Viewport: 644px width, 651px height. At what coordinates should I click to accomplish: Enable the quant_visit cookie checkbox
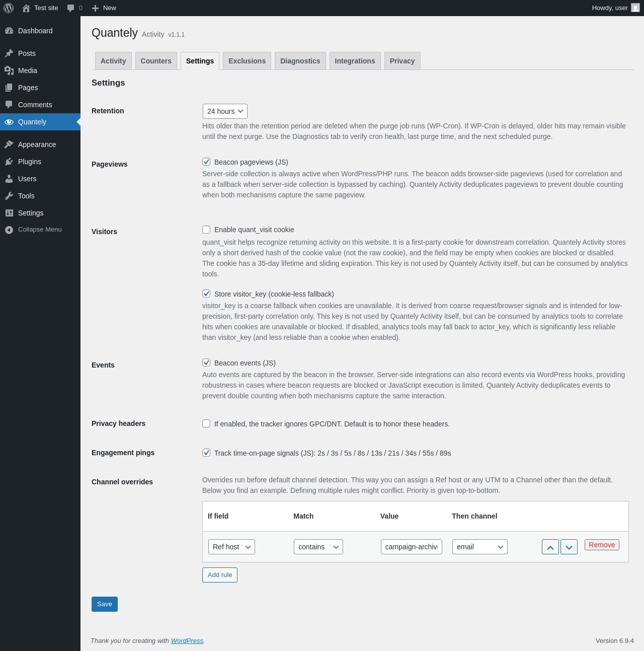click(x=206, y=230)
